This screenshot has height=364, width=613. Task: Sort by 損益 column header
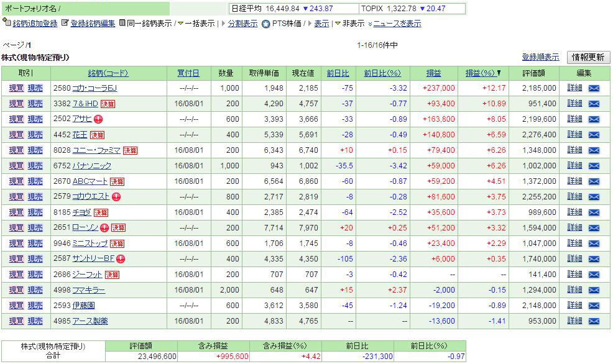tap(433, 73)
